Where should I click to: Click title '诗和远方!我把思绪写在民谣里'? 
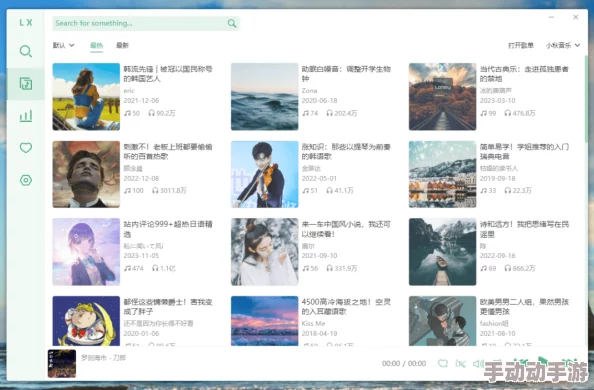524,229
